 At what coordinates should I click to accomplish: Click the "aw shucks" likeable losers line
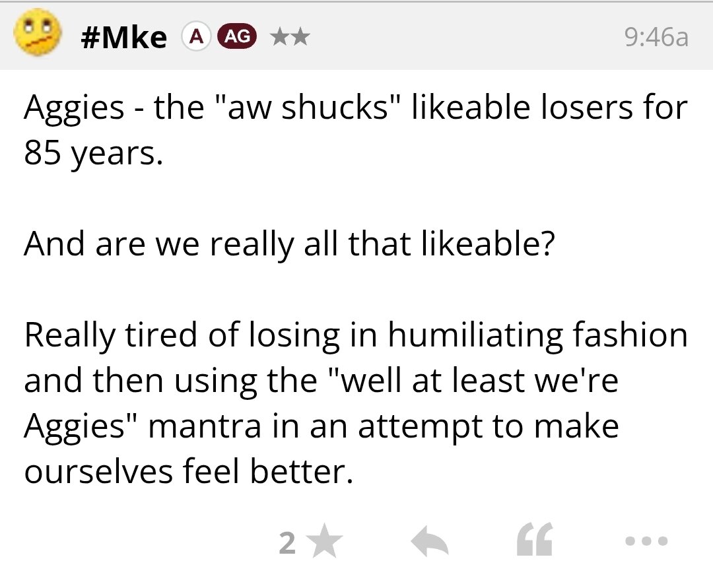click(x=355, y=108)
